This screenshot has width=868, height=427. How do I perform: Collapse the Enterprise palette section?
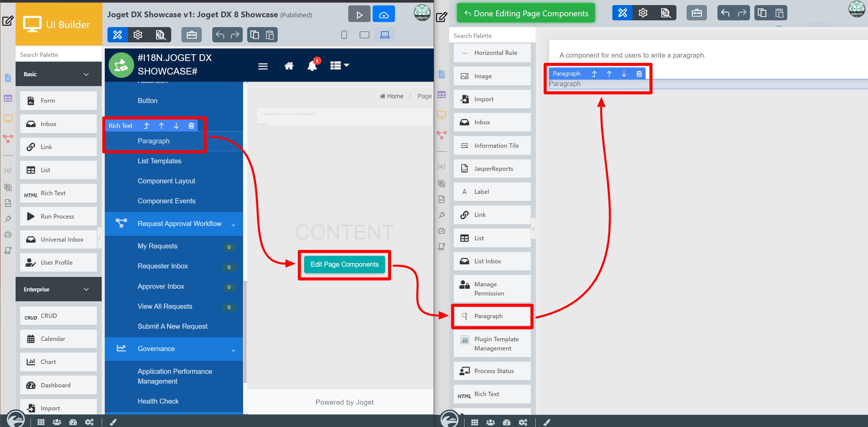coord(86,289)
